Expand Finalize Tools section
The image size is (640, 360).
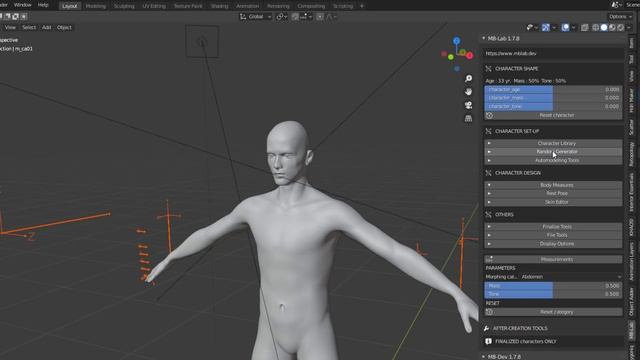tap(553, 227)
